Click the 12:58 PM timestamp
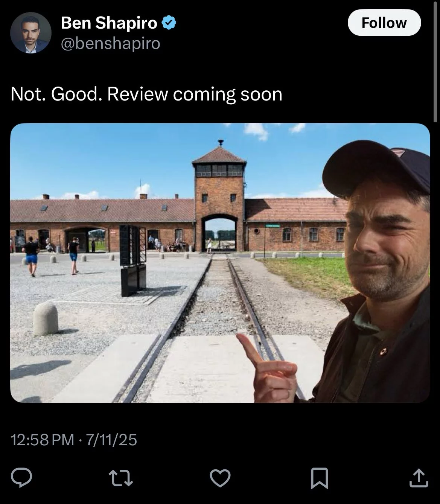The height and width of the screenshot is (504, 440). [x=43, y=440]
